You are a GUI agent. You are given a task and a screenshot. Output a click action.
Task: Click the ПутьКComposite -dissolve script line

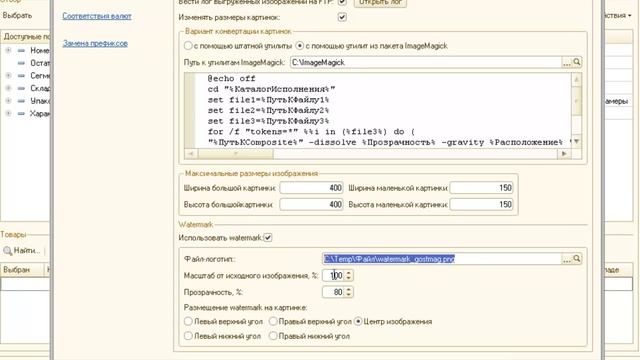(389, 142)
